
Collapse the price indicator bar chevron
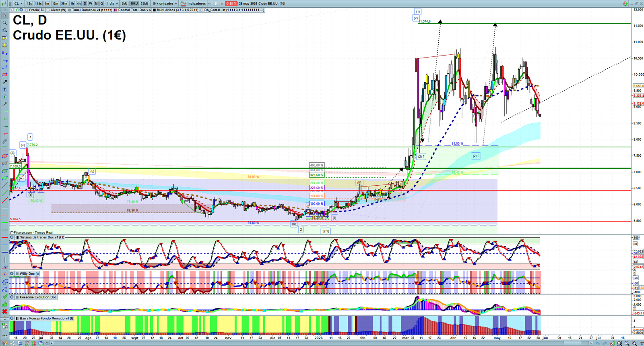point(5,10)
